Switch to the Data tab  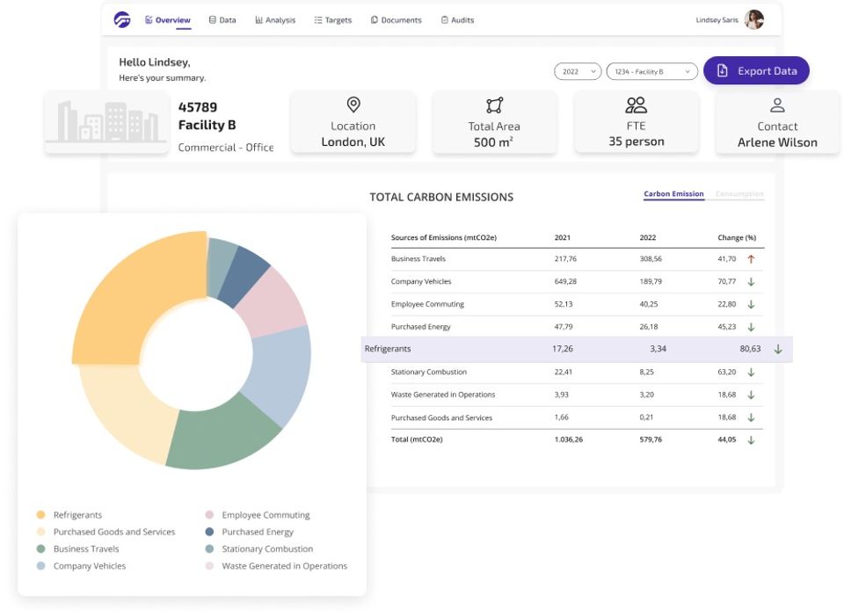[222, 20]
